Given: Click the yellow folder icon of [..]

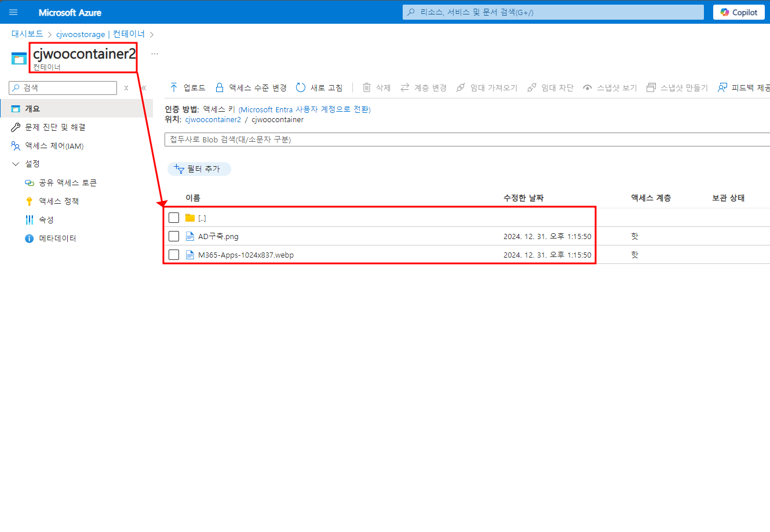Looking at the screenshot, I should click(190, 218).
